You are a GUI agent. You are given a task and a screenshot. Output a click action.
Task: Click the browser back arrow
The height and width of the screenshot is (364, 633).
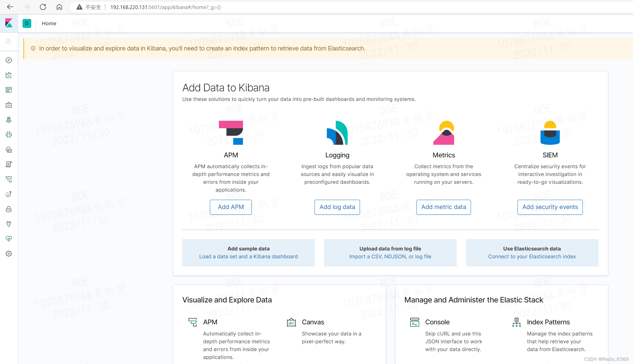click(x=10, y=7)
